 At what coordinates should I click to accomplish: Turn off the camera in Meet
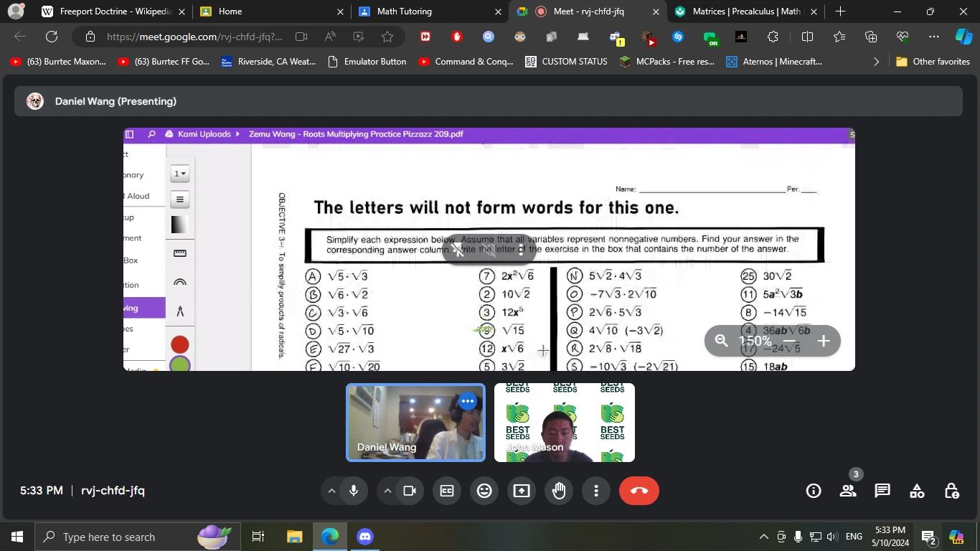pos(409,490)
